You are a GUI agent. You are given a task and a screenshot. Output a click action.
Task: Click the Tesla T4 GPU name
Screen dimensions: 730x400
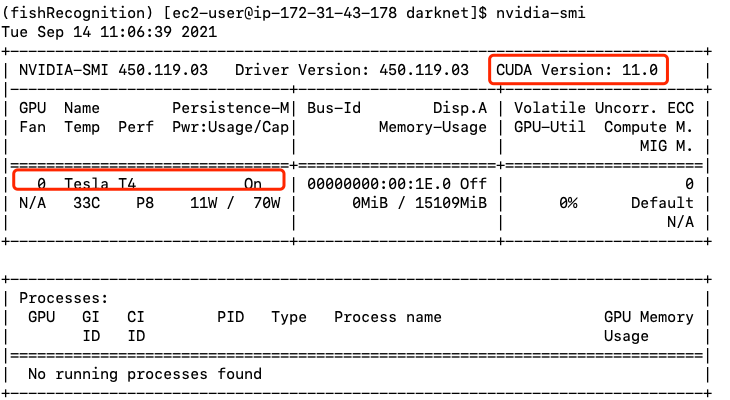100,184
